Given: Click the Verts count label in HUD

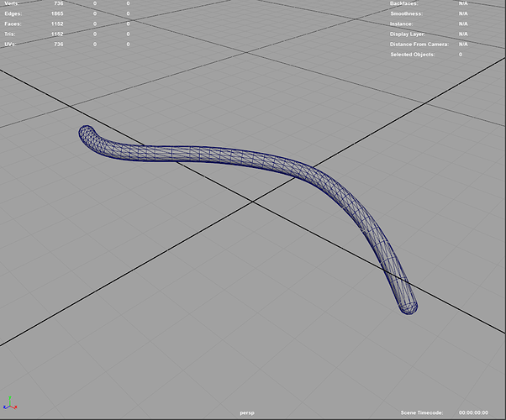Looking at the screenshot, I should (11, 4).
